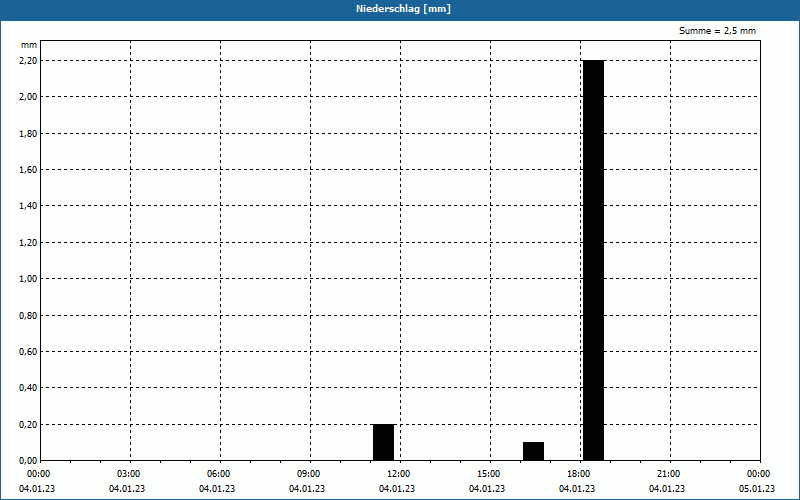Select the 05.01.23 date label
The width and height of the screenshot is (800, 500).
coord(757,489)
